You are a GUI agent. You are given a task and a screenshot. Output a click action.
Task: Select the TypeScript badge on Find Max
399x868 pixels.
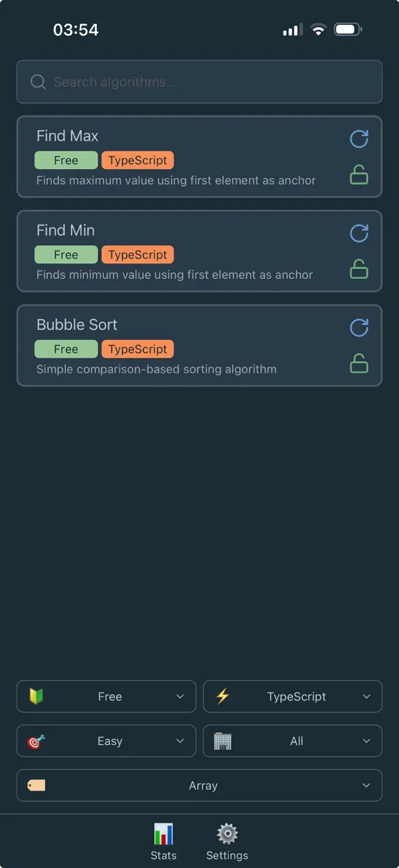point(137,160)
